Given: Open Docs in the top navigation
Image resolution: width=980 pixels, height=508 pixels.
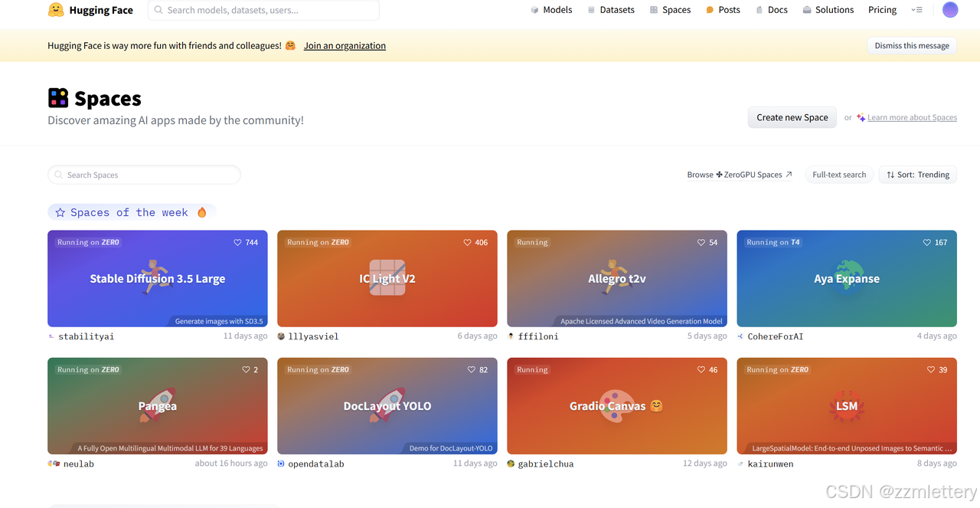Looking at the screenshot, I should pyautogui.click(x=771, y=10).
